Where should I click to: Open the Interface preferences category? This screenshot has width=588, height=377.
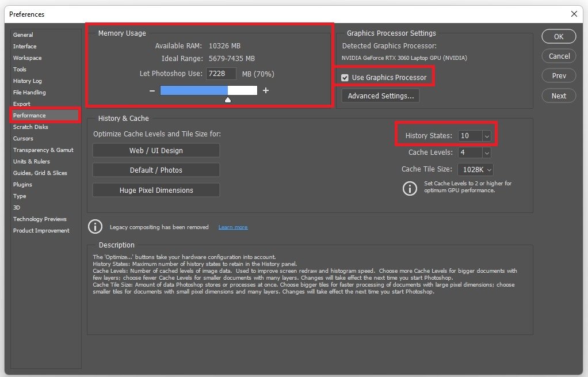coord(25,47)
